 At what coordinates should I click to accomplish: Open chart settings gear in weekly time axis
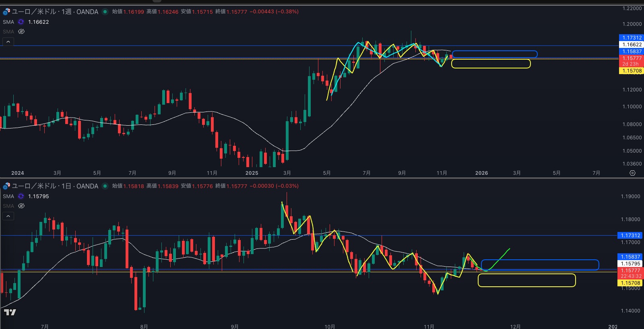tap(632, 173)
